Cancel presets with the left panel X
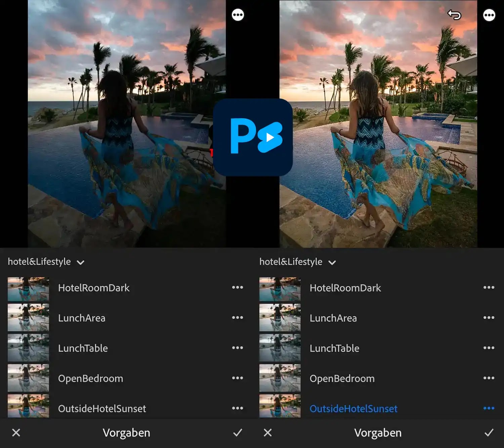The height and width of the screenshot is (448, 504). click(16, 433)
